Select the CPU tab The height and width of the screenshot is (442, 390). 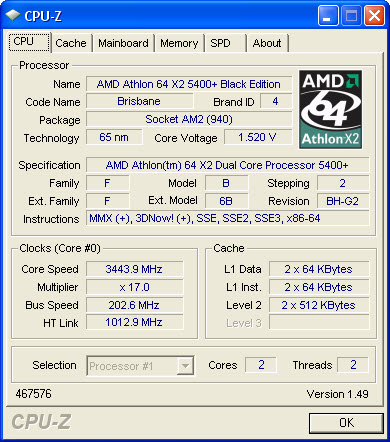point(29,42)
